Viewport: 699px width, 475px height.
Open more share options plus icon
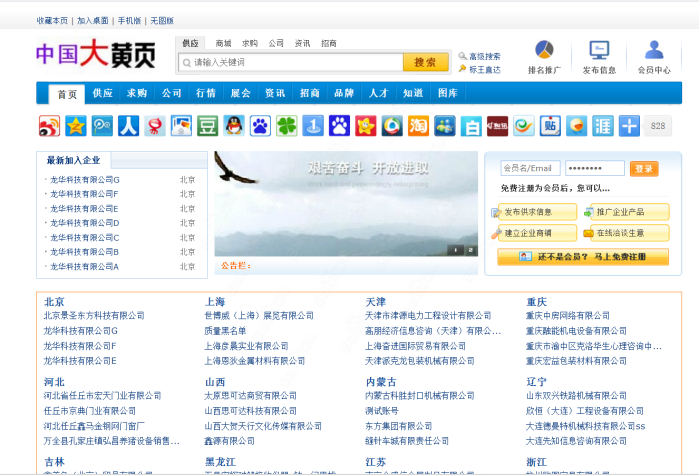(629, 126)
